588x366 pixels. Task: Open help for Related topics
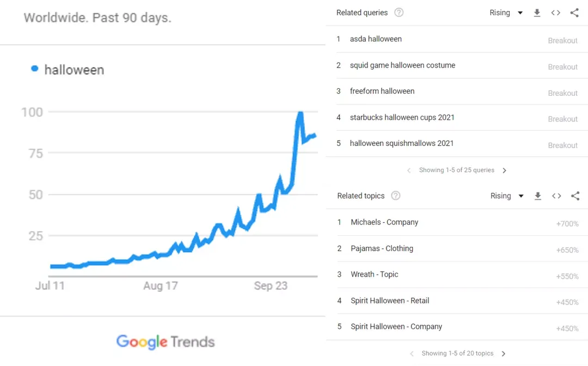[x=396, y=196]
